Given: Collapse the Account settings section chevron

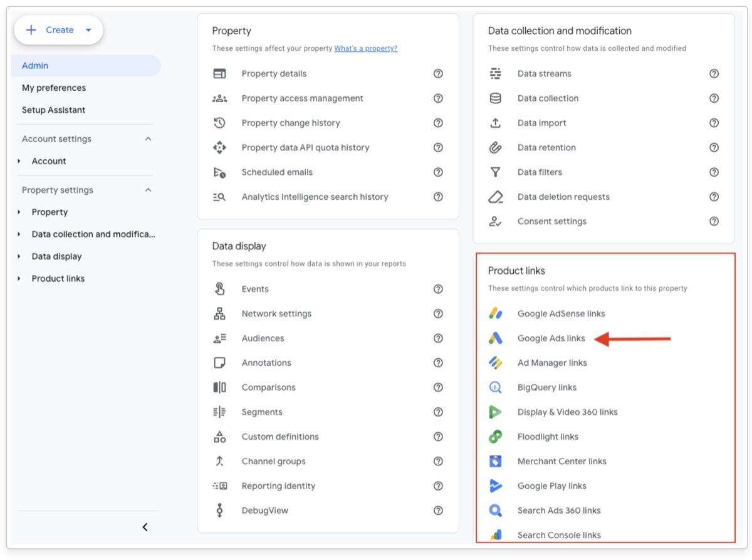Looking at the screenshot, I should click(148, 139).
